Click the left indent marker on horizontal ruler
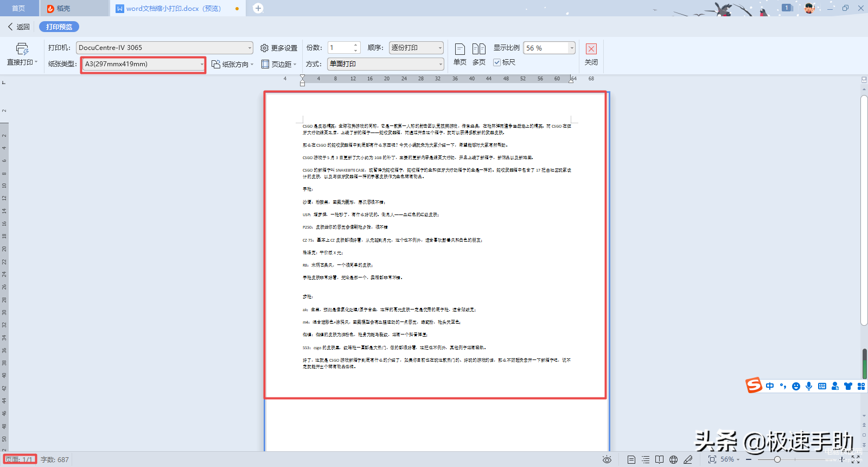 click(302, 80)
